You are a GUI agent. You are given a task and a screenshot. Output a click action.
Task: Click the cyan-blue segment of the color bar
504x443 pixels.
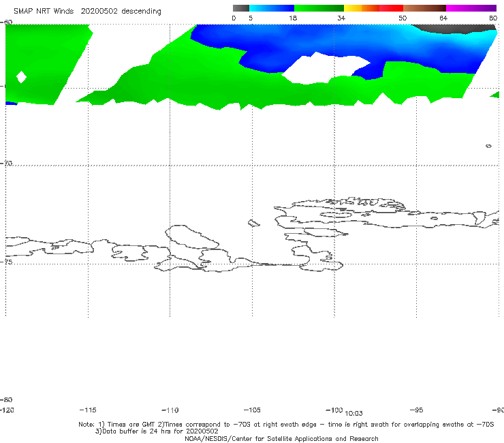point(272,8)
